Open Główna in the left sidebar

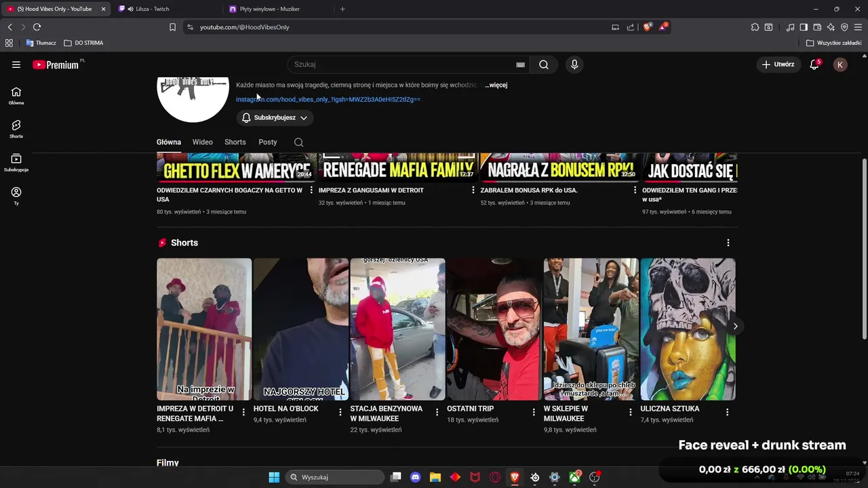16,96
